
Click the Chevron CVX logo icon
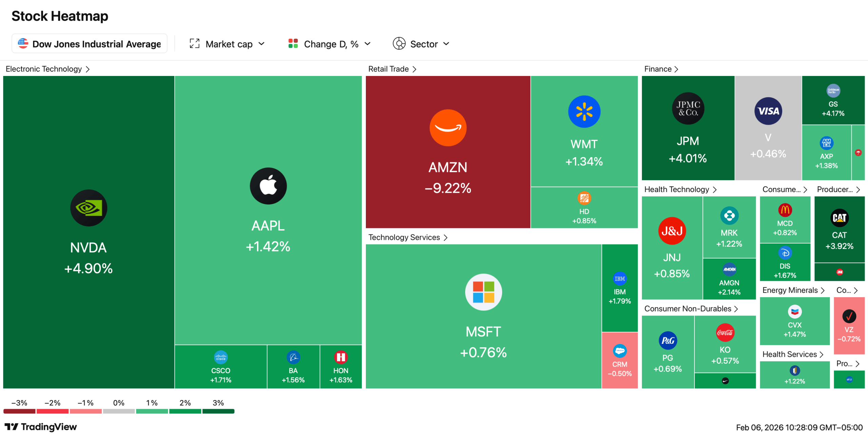click(x=794, y=311)
